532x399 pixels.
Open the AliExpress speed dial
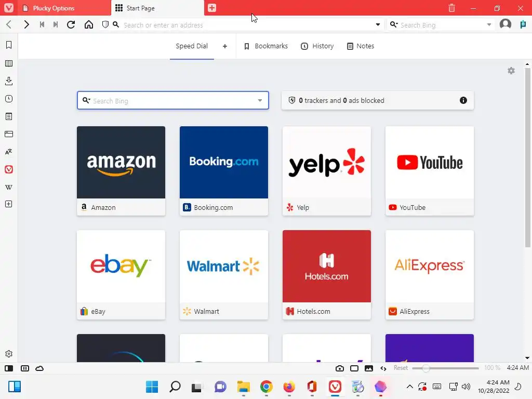pos(430,275)
